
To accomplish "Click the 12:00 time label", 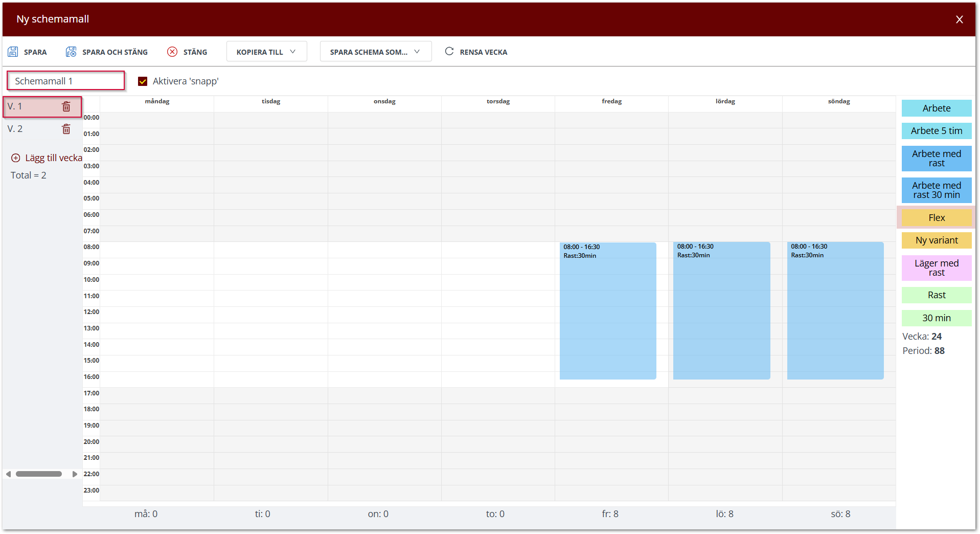I will click(92, 312).
